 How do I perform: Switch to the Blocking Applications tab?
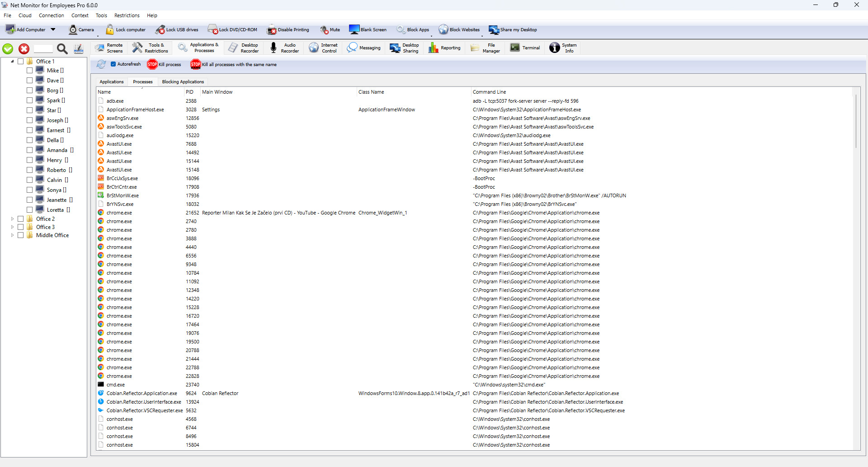183,82
